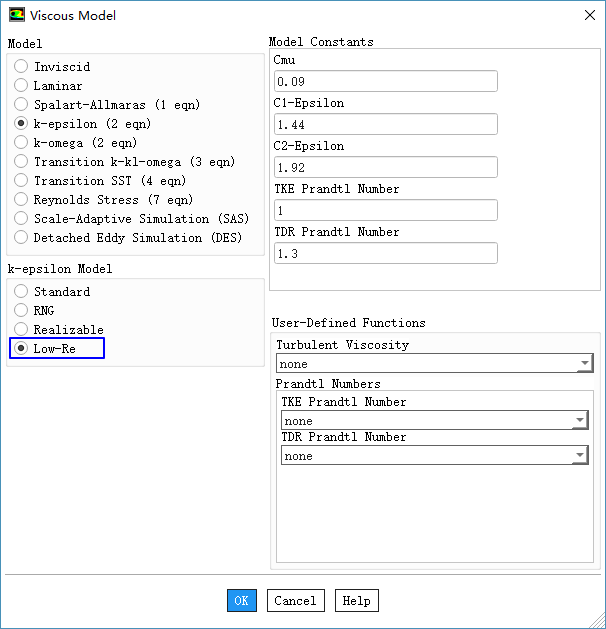606x629 pixels.
Task: Pick Transition SST (4 eqn) model
Action: click(21, 181)
